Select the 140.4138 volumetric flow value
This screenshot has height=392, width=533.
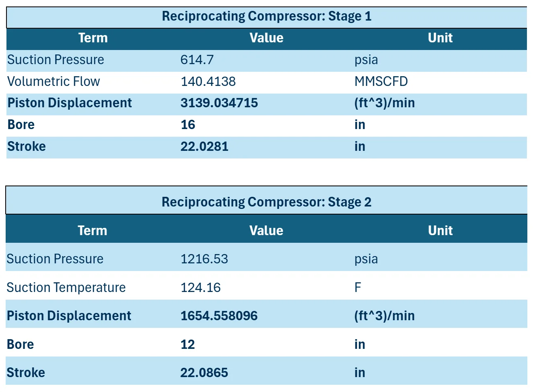(x=266, y=82)
